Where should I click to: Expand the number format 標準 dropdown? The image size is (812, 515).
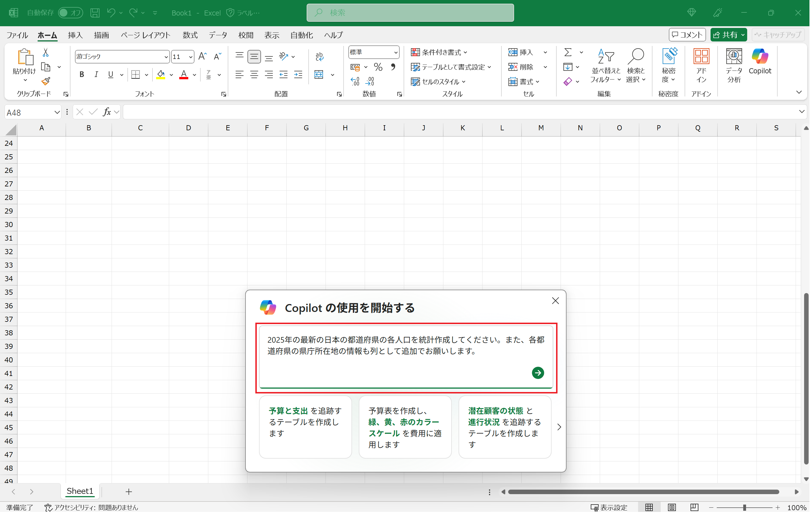click(397, 52)
